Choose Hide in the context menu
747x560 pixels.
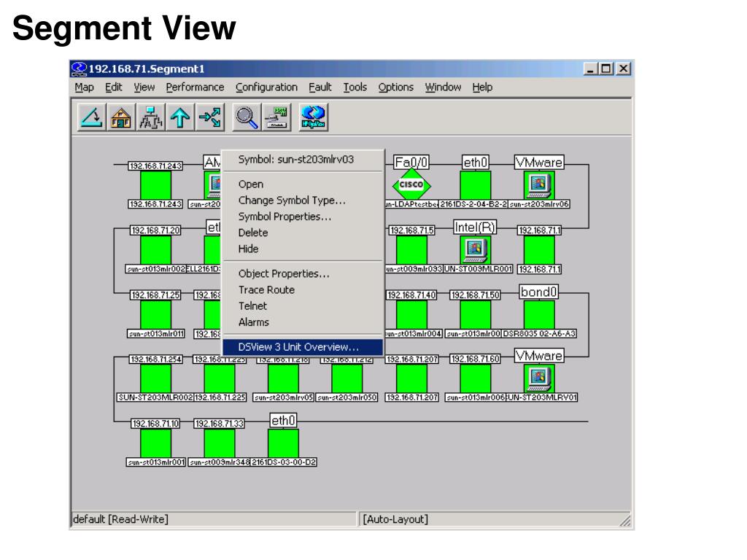[303, 249]
